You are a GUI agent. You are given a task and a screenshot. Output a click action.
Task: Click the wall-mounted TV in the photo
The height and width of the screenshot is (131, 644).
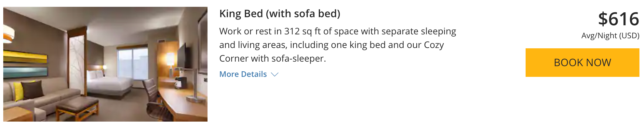coord(181,56)
